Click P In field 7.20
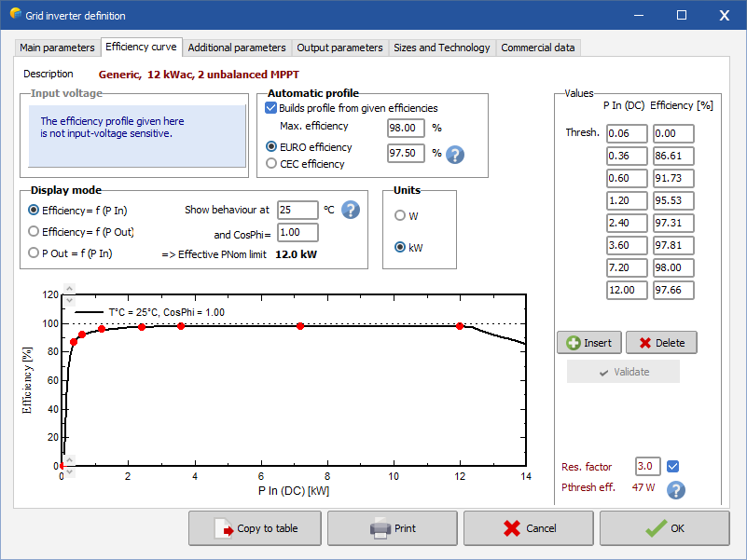Screen dimensions: 747x560 (x=627, y=267)
